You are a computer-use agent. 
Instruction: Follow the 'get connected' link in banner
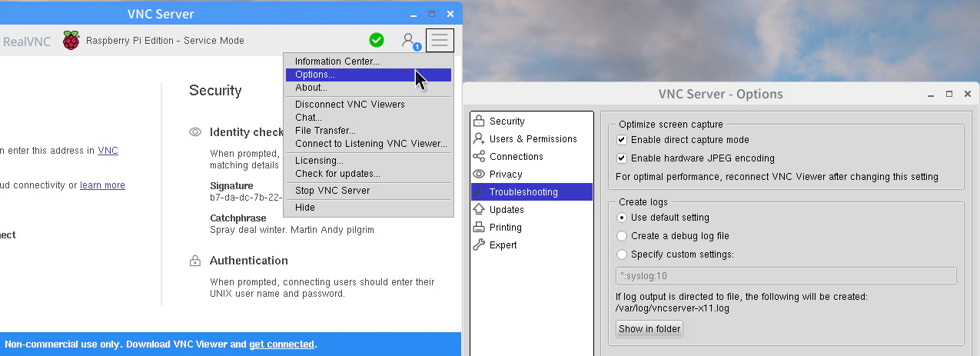coord(281,344)
